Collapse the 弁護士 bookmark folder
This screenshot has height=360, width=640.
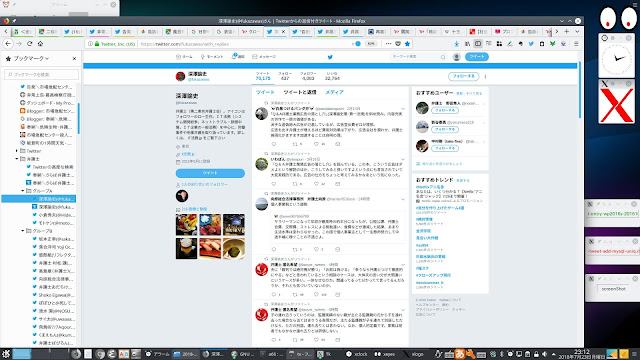point(17,159)
